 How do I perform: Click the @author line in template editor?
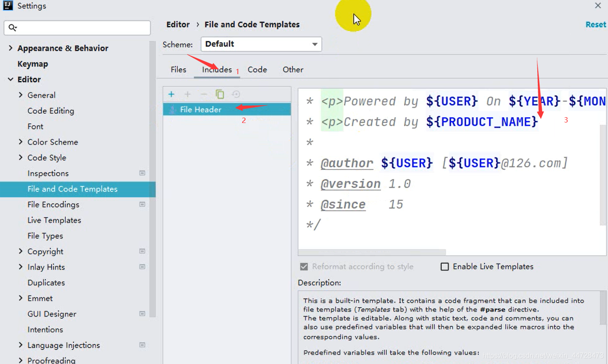coord(436,163)
